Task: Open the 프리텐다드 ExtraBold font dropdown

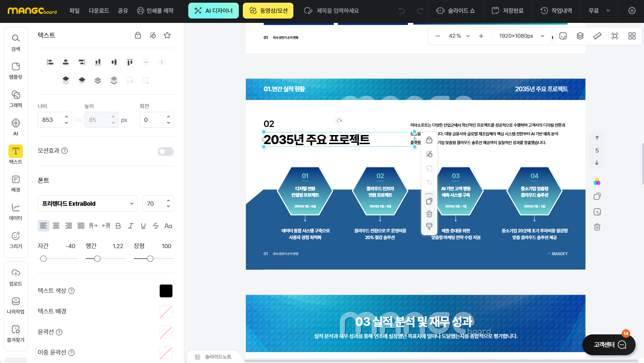Action: (88, 204)
